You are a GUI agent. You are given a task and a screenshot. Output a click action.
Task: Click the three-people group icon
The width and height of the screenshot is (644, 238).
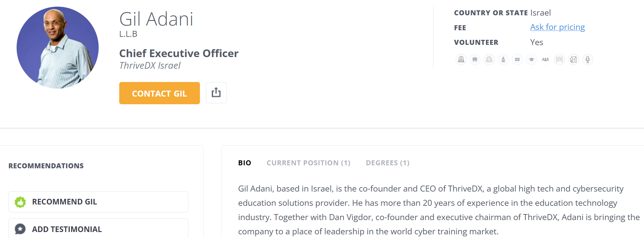point(545,59)
